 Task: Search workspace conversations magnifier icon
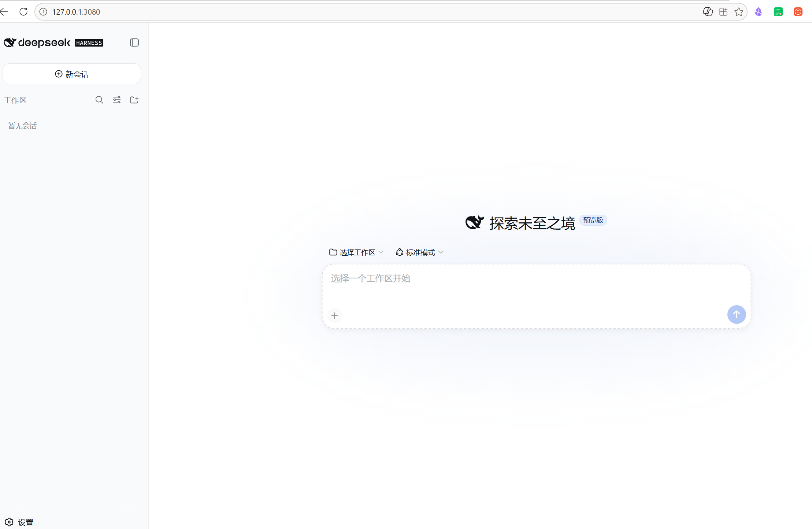pyautogui.click(x=99, y=100)
